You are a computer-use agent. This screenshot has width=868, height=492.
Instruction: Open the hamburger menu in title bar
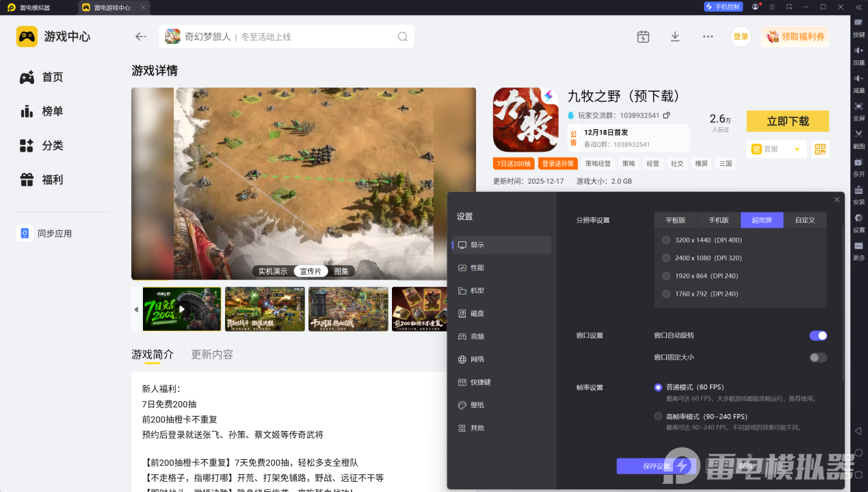(x=772, y=7)
